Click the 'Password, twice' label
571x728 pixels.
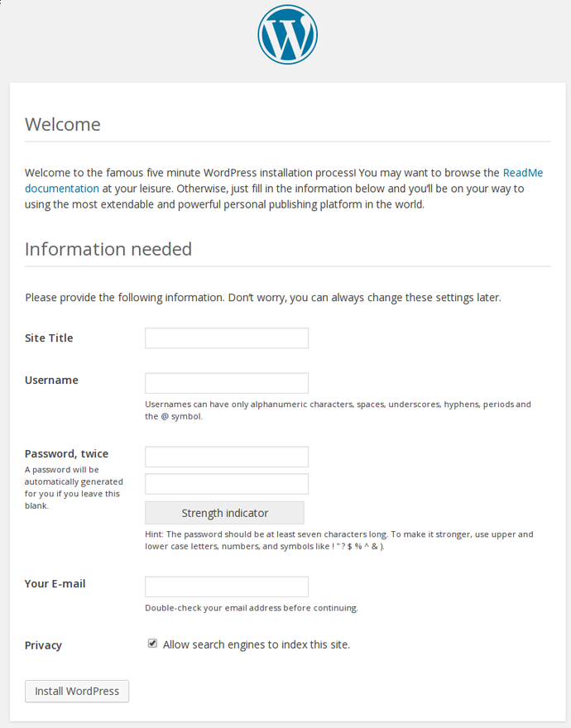click(x=66, y=454)
